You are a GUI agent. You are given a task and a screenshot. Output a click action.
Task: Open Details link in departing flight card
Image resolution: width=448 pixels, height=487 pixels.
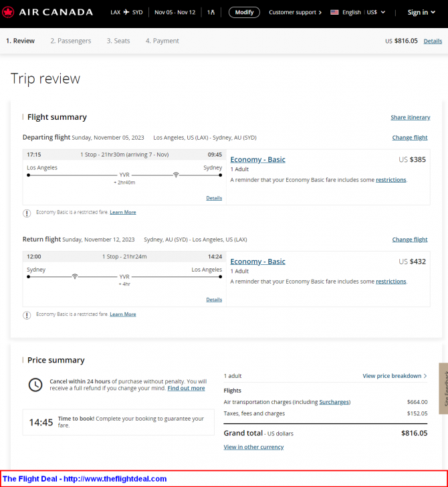coord(214,198)
